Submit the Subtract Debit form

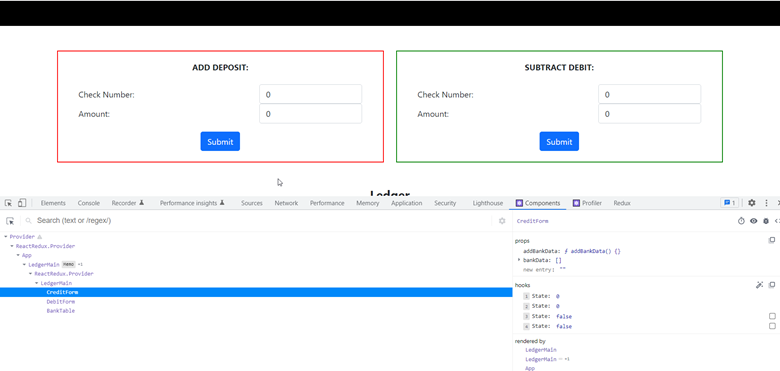tap(559, 141)
